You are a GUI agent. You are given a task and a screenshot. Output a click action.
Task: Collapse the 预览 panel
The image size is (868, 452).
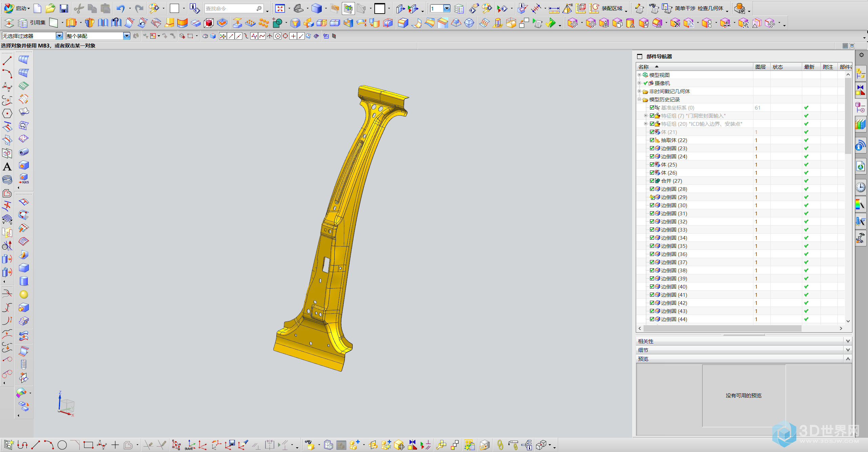pos(848,359)
